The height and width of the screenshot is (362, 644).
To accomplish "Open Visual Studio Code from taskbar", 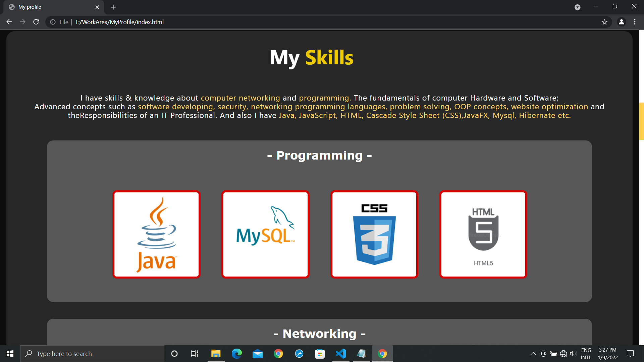I will tap(341, 354).
